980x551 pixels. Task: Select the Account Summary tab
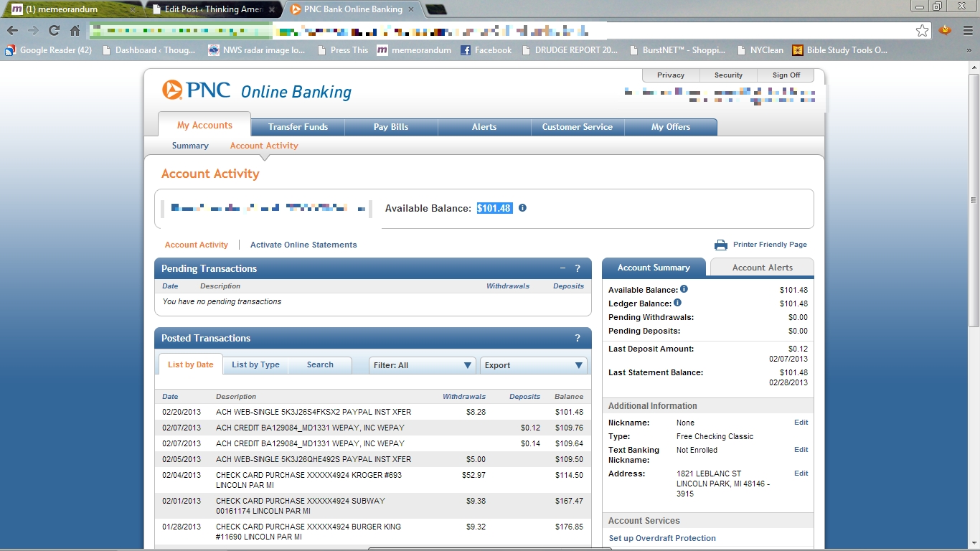[654, 268]
